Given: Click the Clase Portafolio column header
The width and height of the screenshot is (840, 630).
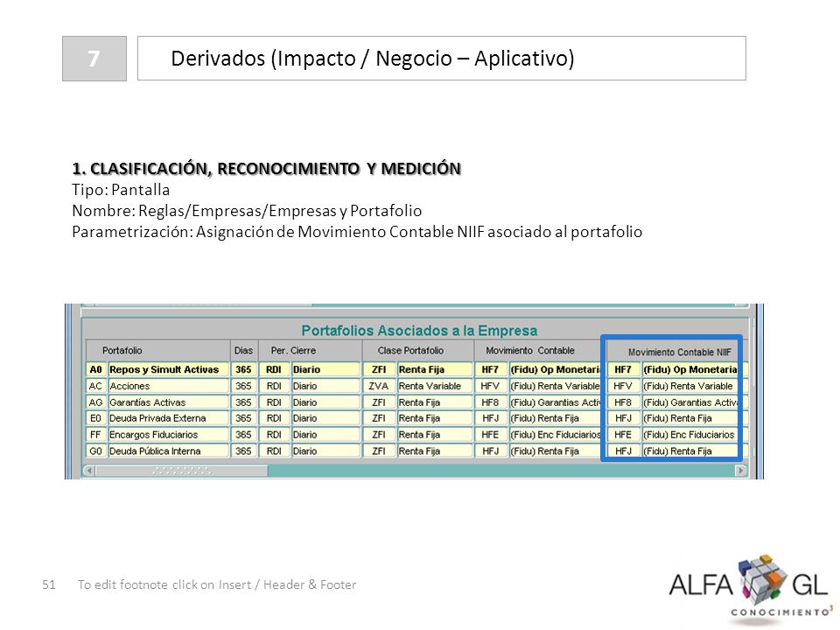Looking at the screenshot, I should point(418,350).
